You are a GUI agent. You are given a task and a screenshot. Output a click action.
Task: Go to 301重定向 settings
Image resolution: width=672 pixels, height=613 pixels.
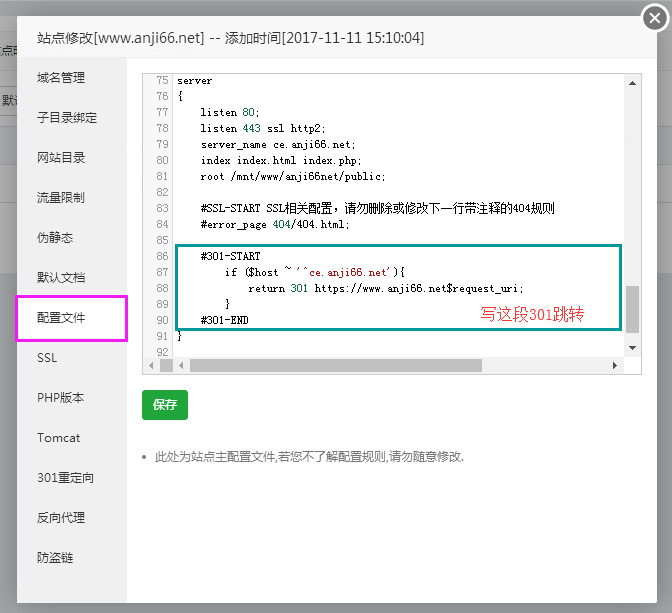pyautogui.click(x=65, y=478)
